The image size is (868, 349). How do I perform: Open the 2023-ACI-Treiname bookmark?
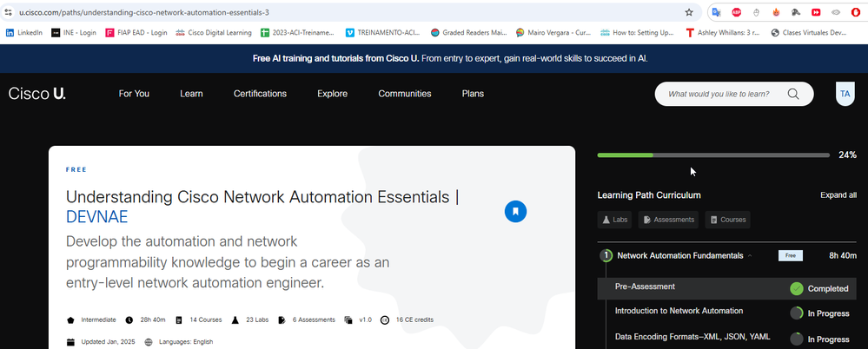(298, 33)
